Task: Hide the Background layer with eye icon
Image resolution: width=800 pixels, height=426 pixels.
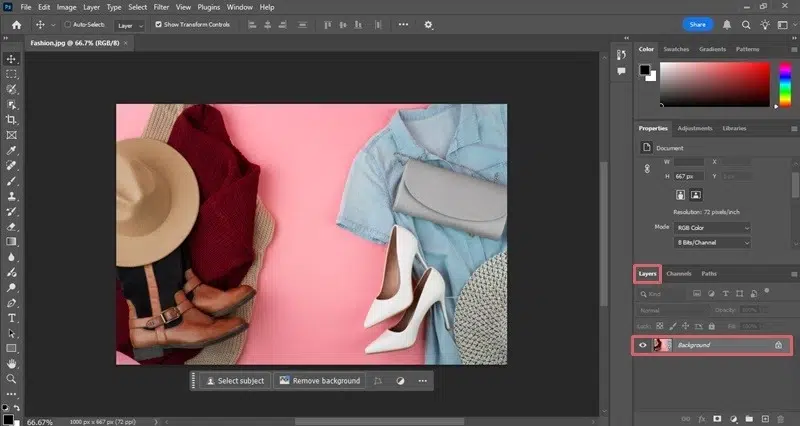Action: (643, 345)
